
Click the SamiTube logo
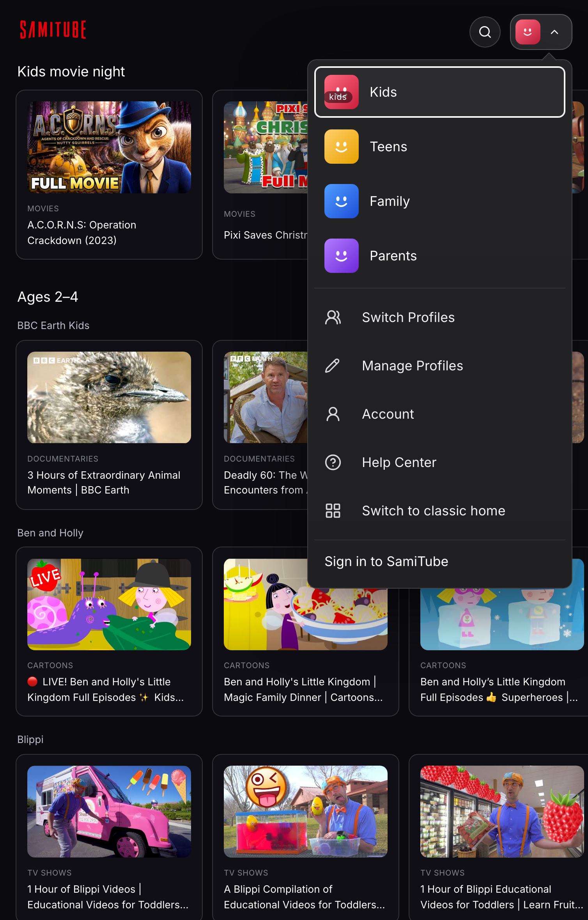click(53, 30)
